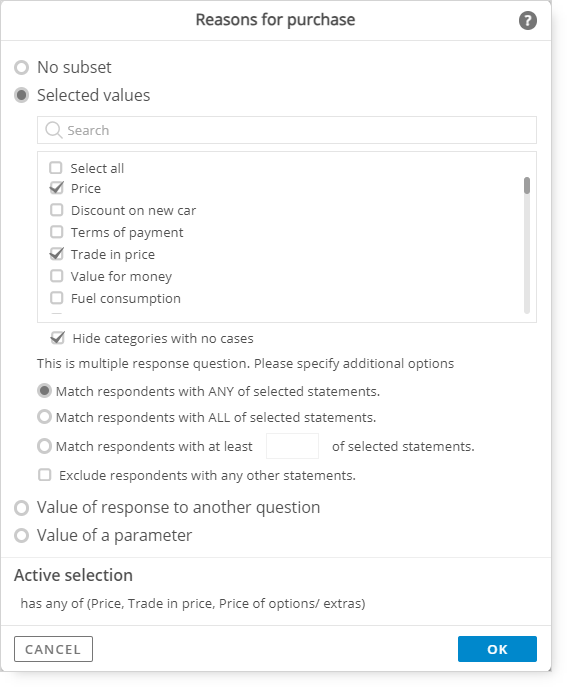567x687 pixels.
Task: Tick the Value for money checkbox
Action: (x=57, y=276)
